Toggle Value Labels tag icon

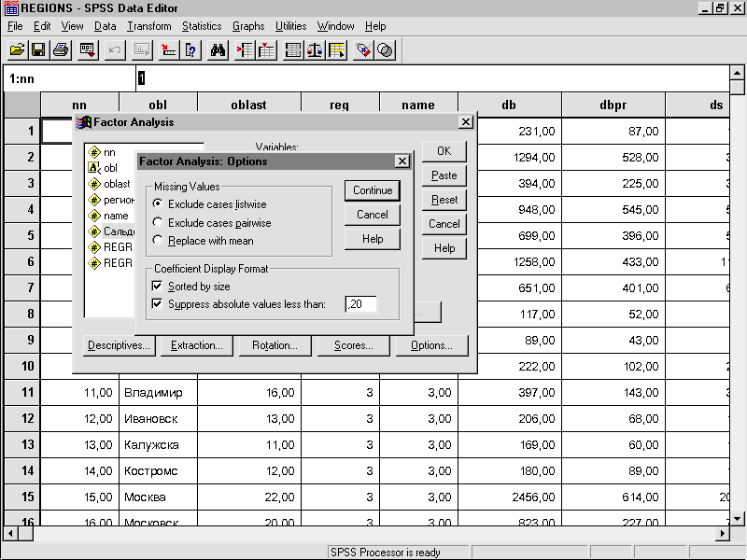tap(363, 50)
